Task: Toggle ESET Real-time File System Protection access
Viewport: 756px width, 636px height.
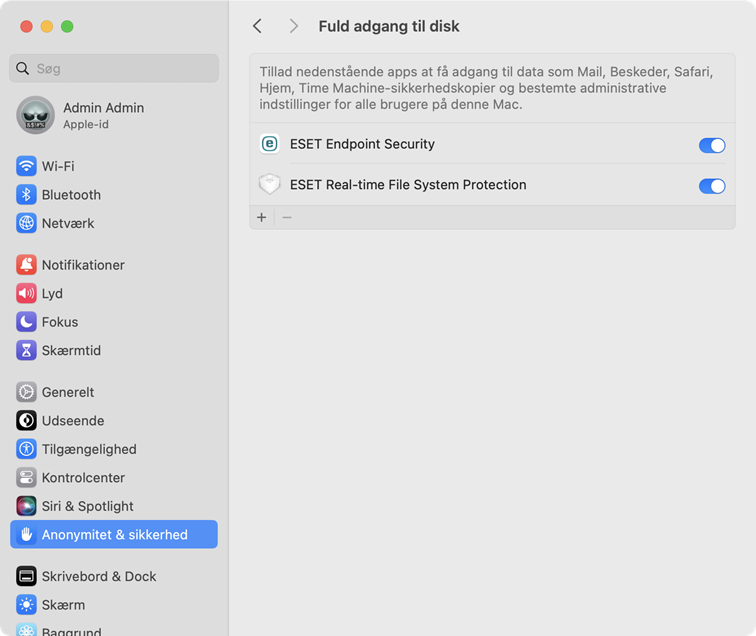Action: [x=711, y=186]
